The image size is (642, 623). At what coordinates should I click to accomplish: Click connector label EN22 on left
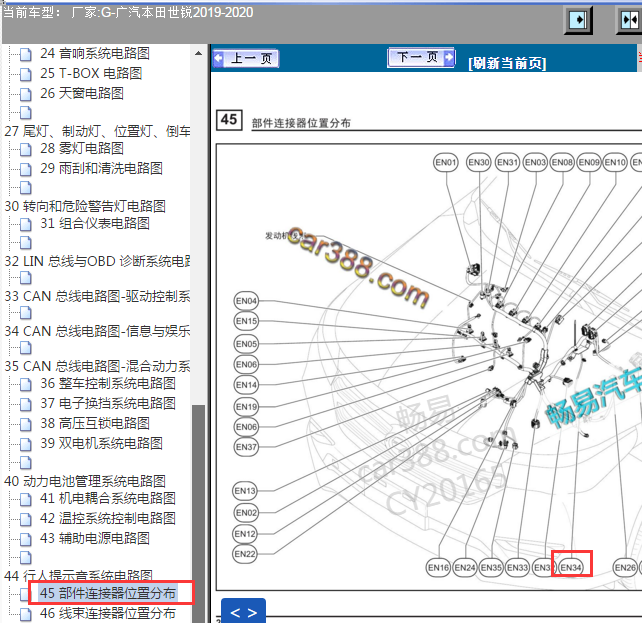pos(245,554)
